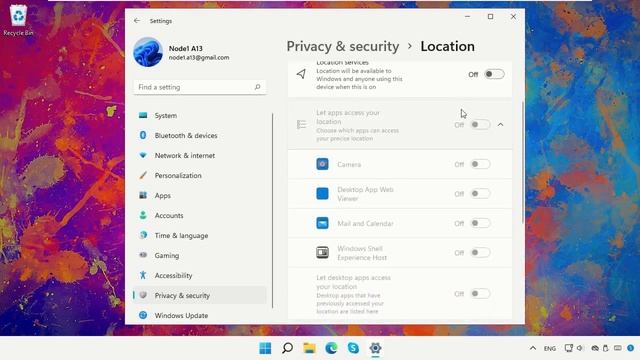Click the Time & language globe icon
The height and width of the screenshot is (360, 640).
point(143,235)
